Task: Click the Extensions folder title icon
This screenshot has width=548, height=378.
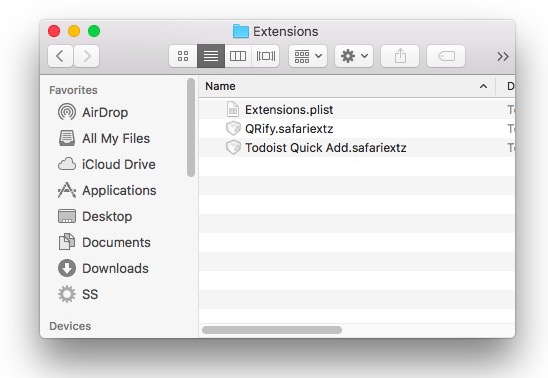Action: pyautogui.click(x=240, y=31)
